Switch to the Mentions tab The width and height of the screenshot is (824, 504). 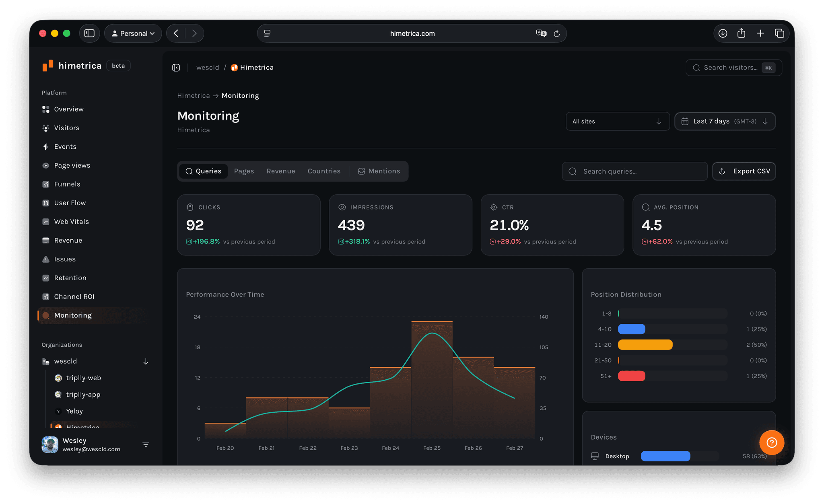(x=379, y=171)
